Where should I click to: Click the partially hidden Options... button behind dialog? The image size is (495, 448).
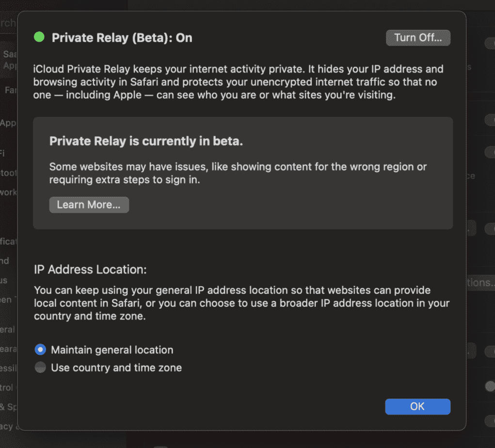pos(480,282)
